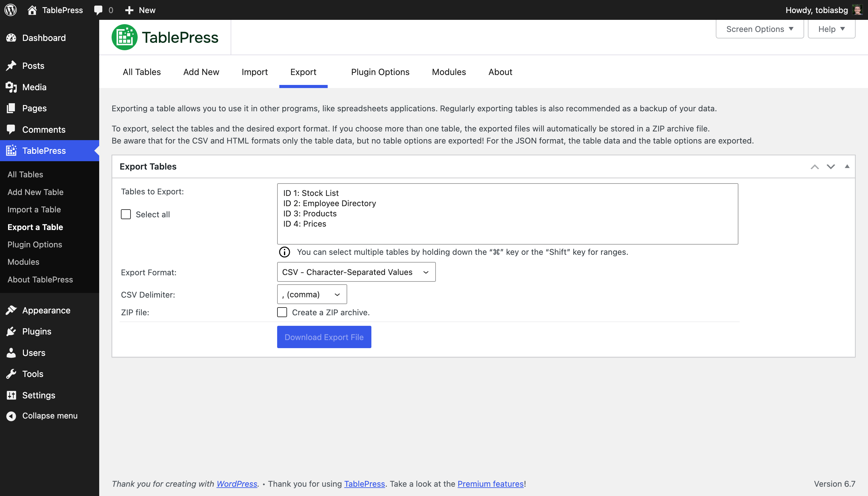Enable Create a ZIP archive
The height and width of the screenshot is (496, 868).
(282, 312)
